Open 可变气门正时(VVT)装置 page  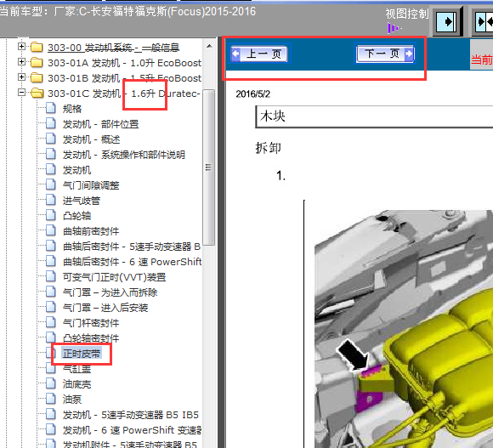point(114,277)
